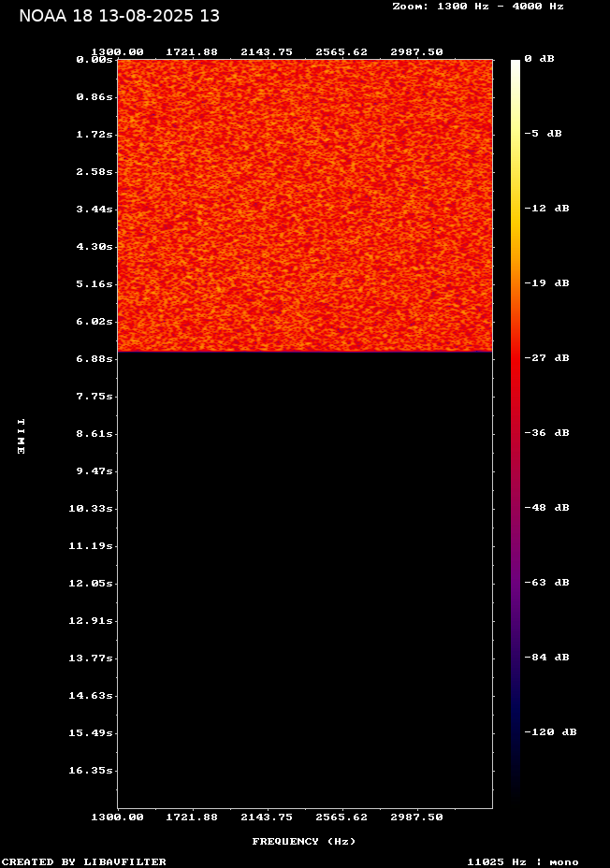610x868 pixels.
Task: Click the -27 dB scale label
Action: point(547,358)
